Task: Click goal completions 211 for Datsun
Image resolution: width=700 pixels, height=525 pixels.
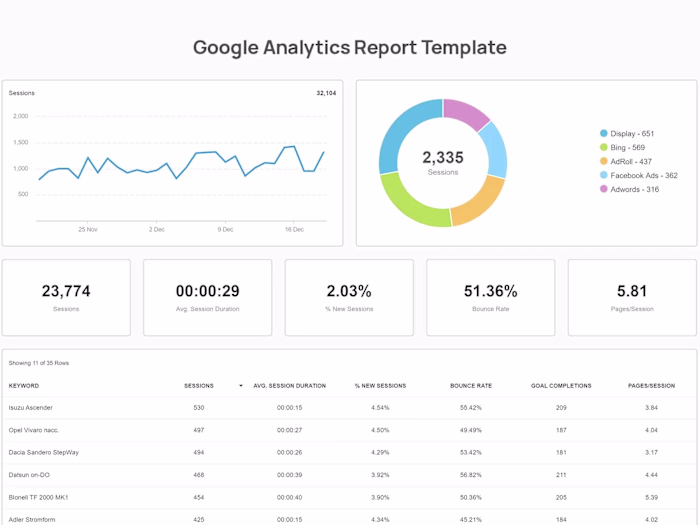Action: coord(561,475)
